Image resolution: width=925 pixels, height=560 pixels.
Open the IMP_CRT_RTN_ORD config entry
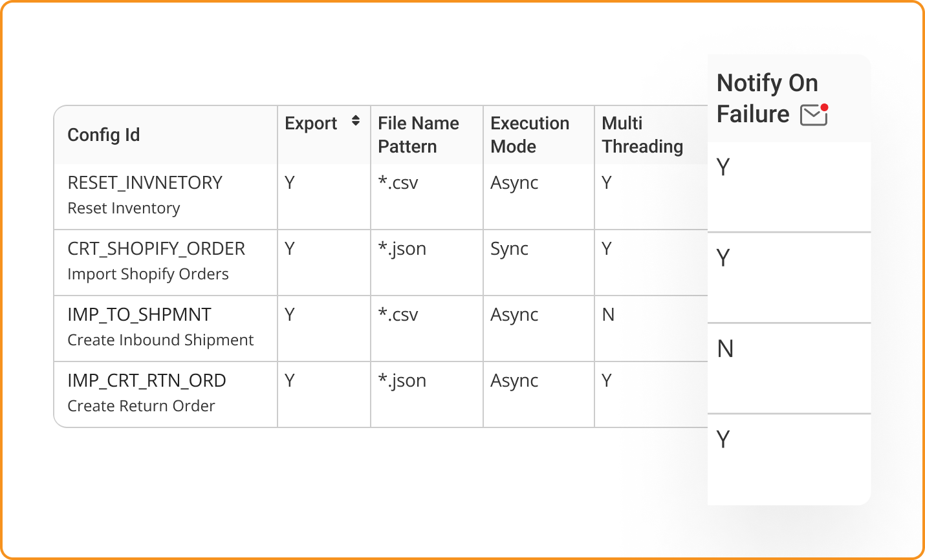(x=147, y=381)
